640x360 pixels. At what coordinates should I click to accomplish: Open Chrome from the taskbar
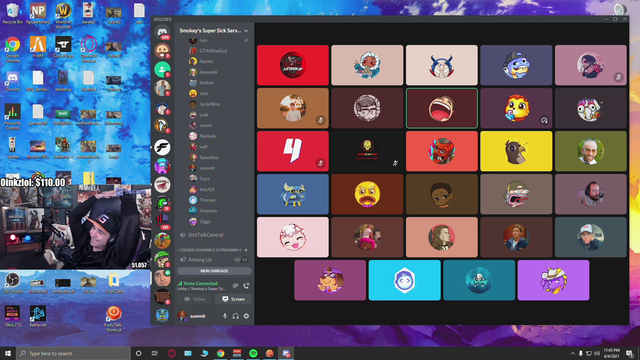(x=220, y=353)
